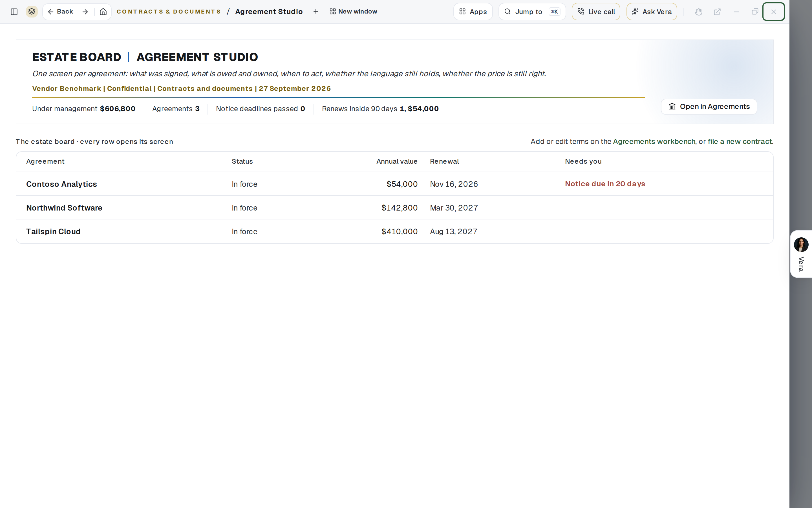
Task: Click the Agreement column header
Action: click(x=45, y=162)
